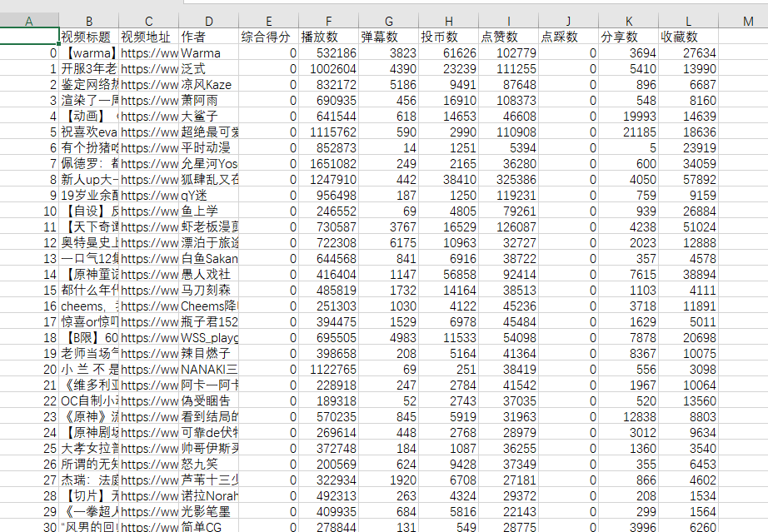768x532 pixels.
Task: Click the 综合得分 header cell
Action: coord(269,37)
